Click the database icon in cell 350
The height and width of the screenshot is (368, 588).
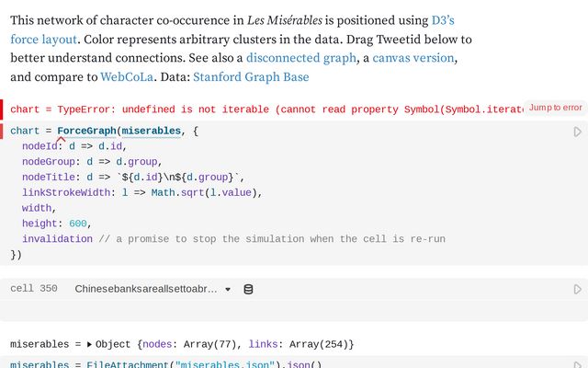pos(248,289)
